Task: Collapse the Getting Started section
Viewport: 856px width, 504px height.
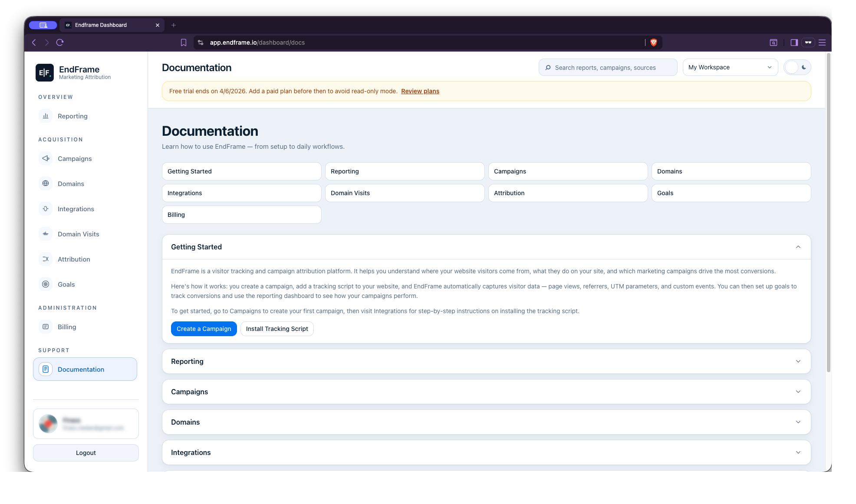Action: point(798,247)
